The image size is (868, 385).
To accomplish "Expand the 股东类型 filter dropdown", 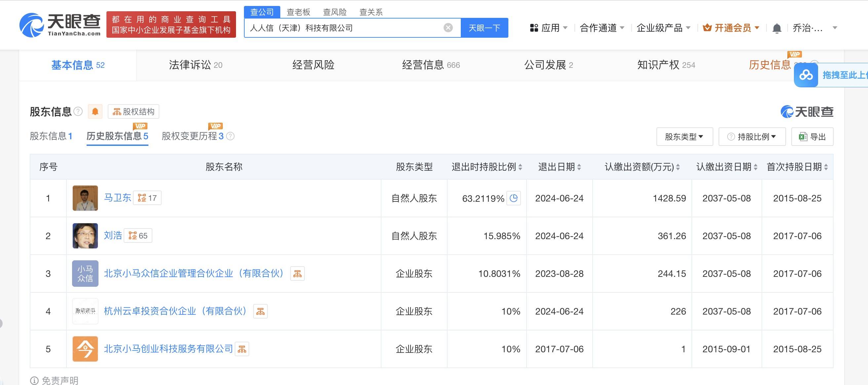I will tap(684, 136).
